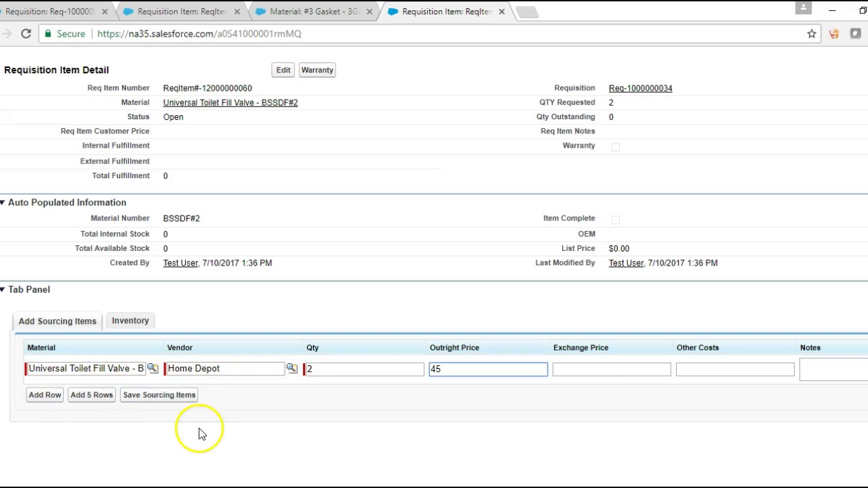Open the Created By Test User link
The height and width of the screenshot is (488, 868).
(x=180, y=263)
